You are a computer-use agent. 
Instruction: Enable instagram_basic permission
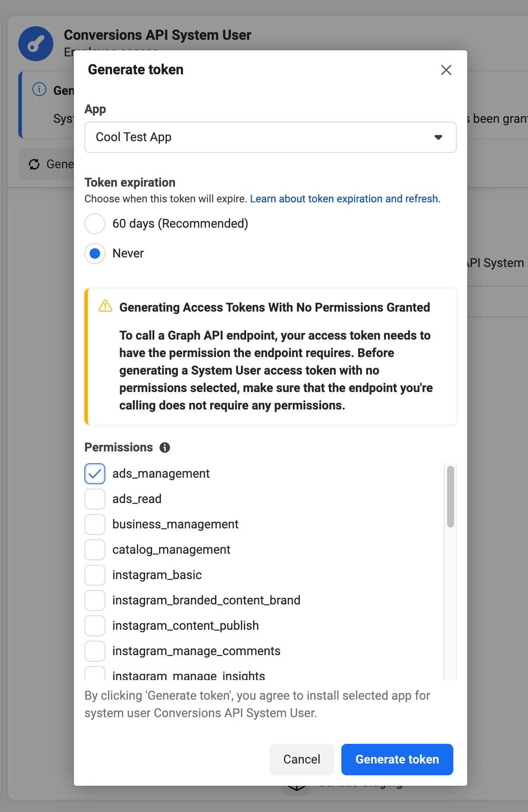pyautogui.click(x=95, y=575)
